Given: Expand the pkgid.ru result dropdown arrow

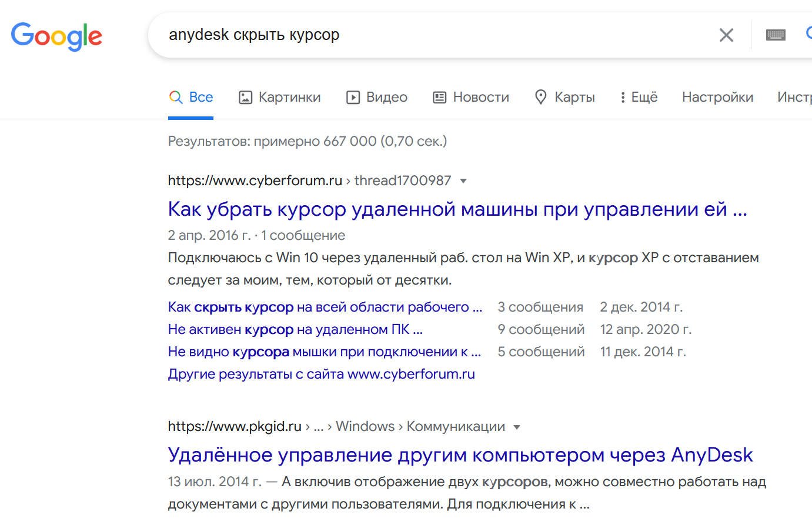Looking at the screenshot, I should 517,427.
